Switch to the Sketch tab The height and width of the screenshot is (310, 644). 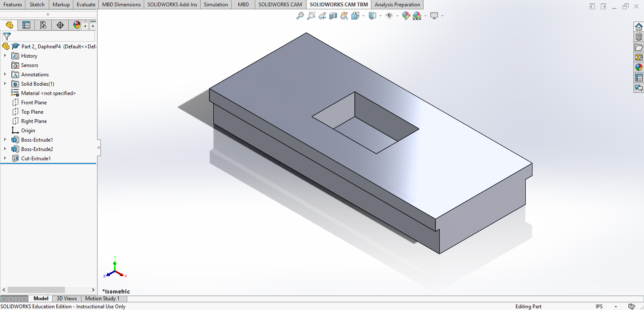37,5
